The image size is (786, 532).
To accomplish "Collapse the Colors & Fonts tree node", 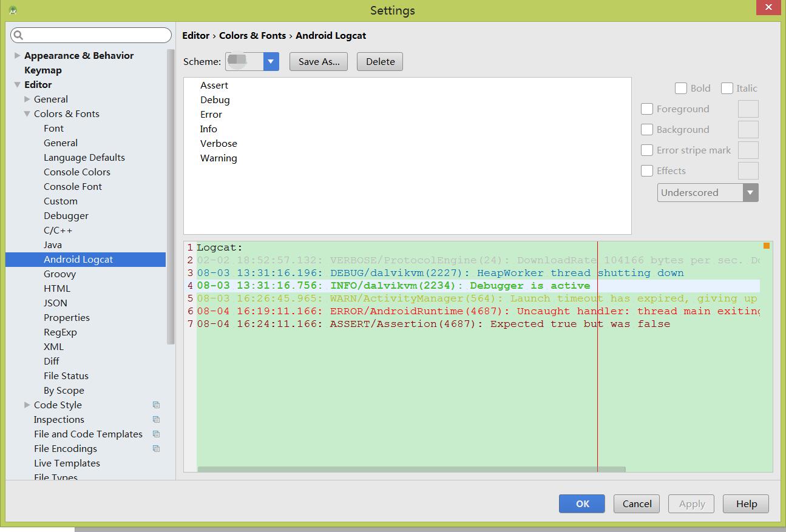I will (27, 114).
